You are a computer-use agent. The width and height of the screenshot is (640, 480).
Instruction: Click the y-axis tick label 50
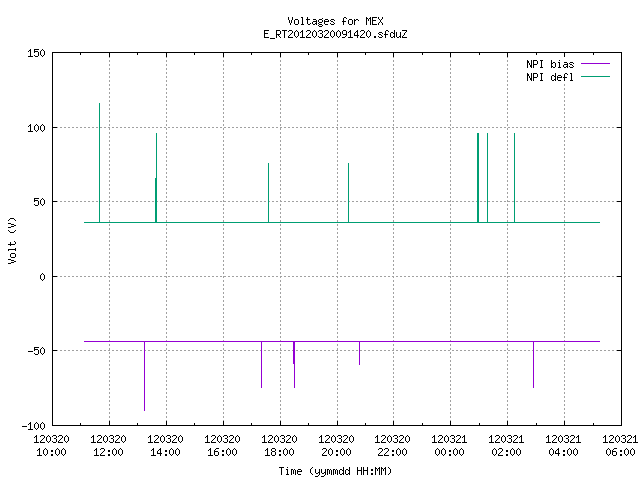pos(40,202)
